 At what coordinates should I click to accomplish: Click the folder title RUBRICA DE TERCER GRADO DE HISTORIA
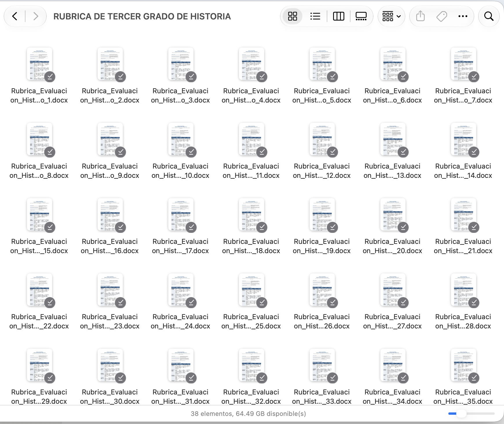coord(142,17)
